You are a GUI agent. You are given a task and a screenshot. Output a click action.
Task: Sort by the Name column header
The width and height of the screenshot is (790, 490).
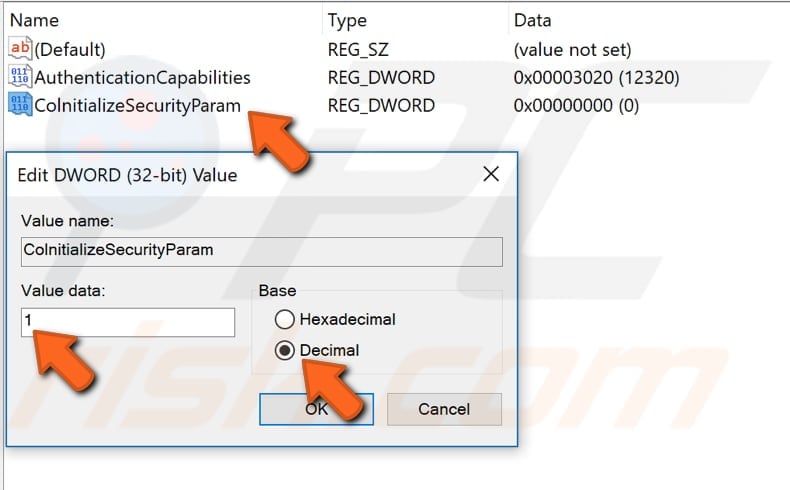pos(34,20)
